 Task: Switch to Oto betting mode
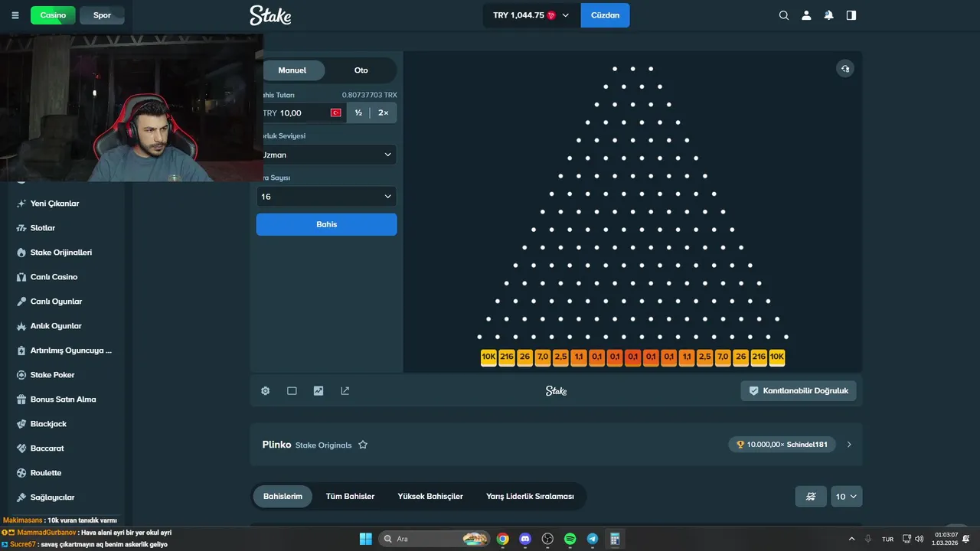[x=361, y=70]
